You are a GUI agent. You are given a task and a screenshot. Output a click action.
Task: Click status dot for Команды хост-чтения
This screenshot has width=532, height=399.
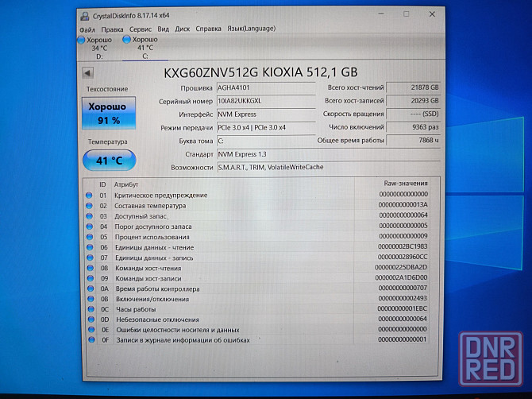point(91,268)
